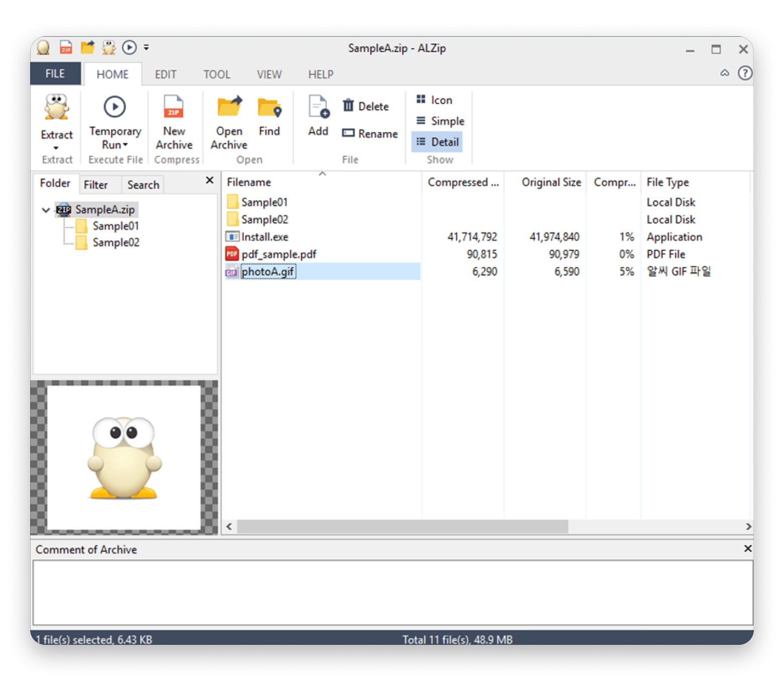This screenshot has width=784, height=685.
Task: Switch file list to Simple view
Action: pyautogui.click(x=440, y=121)
